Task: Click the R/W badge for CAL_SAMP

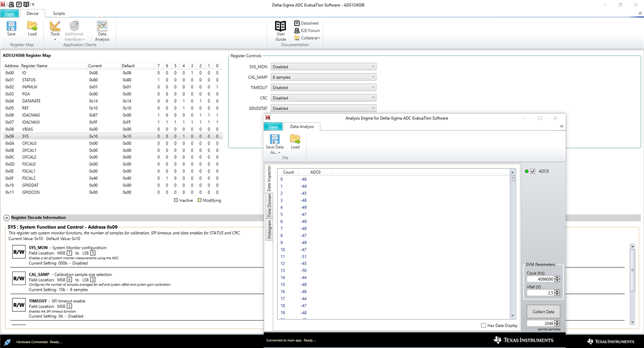Action: click(x=18, y=279)
